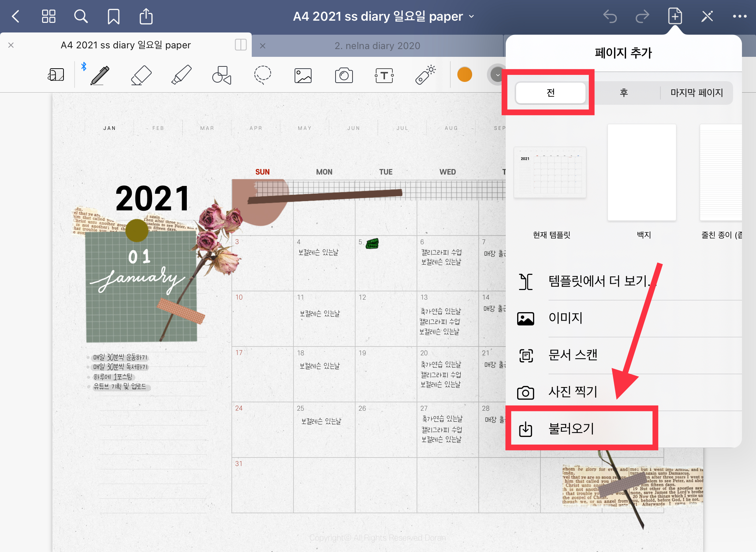The width and height of the screenshot is (756, 552).
Task: Expand the color presets chevron
Action: (498, 75)
